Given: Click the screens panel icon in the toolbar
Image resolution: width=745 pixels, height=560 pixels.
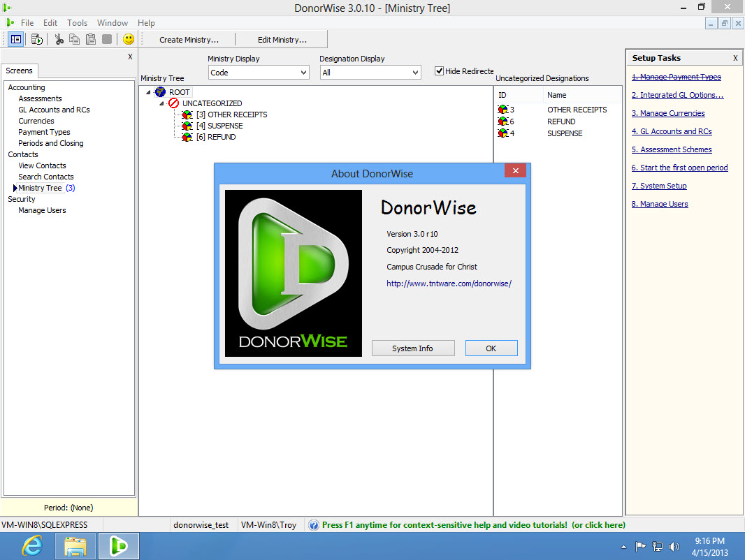Looking at the screenshot, I should [15, 39].
